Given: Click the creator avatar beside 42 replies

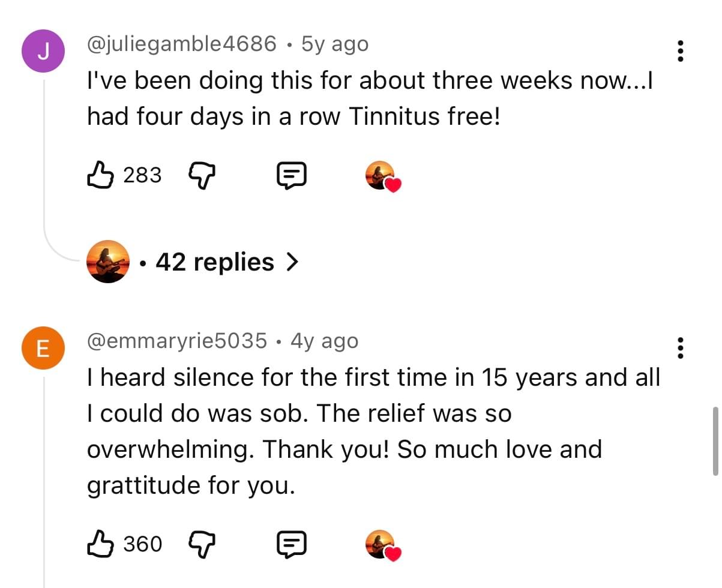Looking at the screenshot, I should (108, 262).
